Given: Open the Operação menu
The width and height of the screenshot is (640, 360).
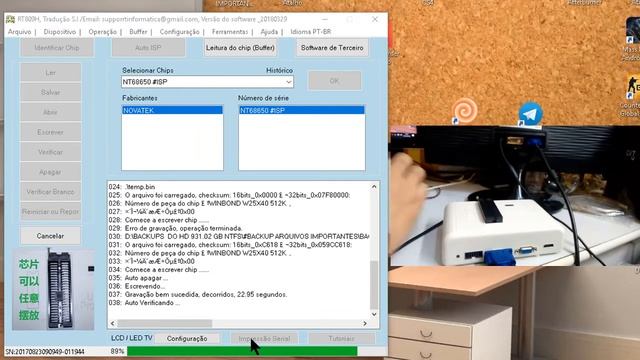Looking at the screenshot, I should click(x=102, y=32).
